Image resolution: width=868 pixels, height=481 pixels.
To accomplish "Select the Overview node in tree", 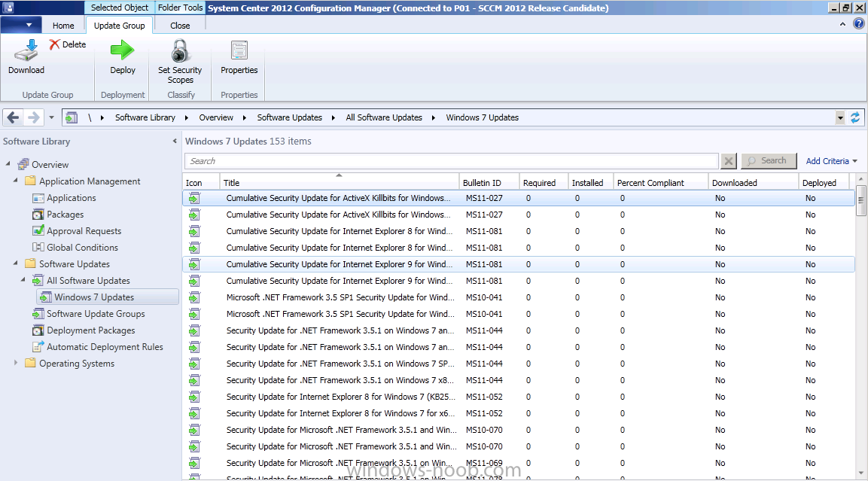I will point(50,164).
